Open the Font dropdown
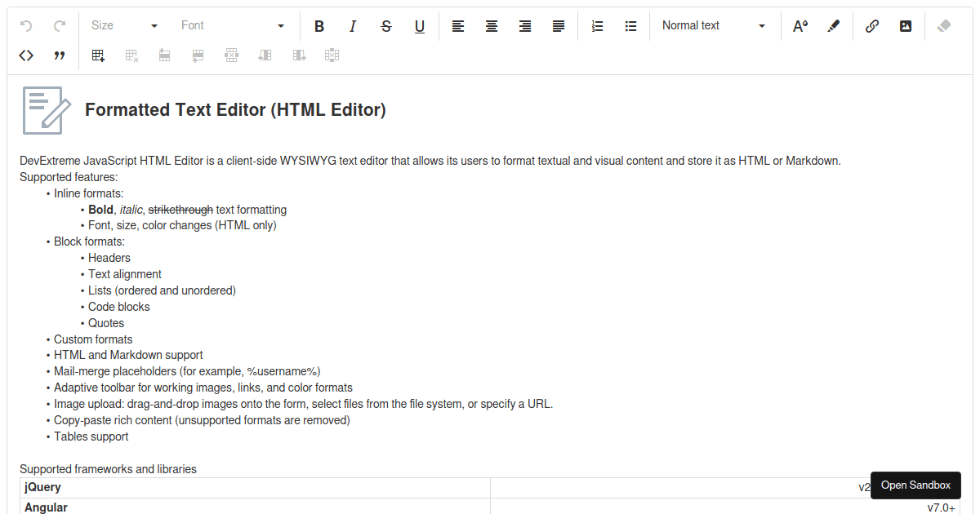 point(233,26)
